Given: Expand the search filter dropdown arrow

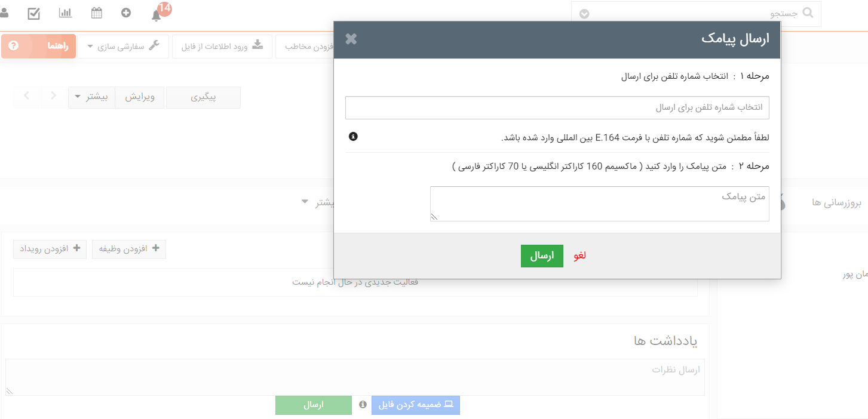Looking at the screenshot, I should point(584,14).
